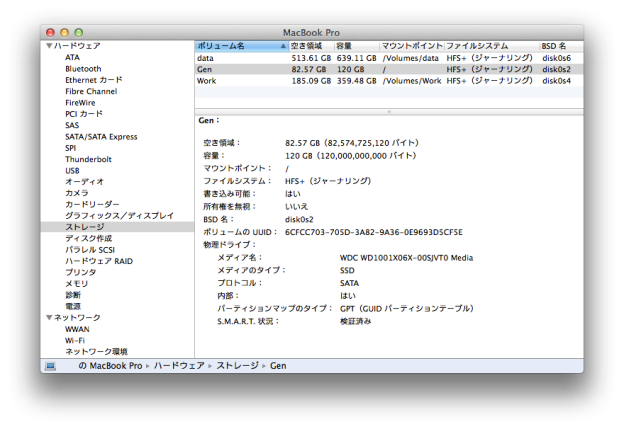Select パラレル SCSI in the sidebar
The image size is (624, 429).
click(90, 250)
